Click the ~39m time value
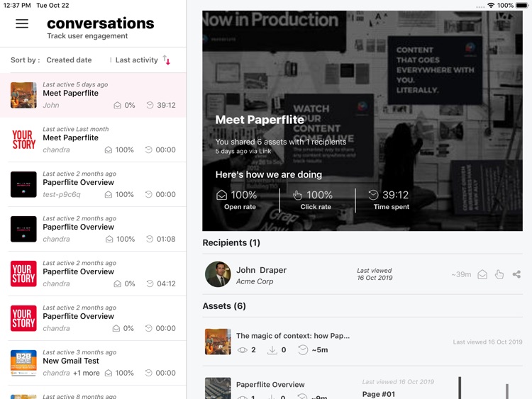This screenshot has height=399, width=532. tap(461, 274)
